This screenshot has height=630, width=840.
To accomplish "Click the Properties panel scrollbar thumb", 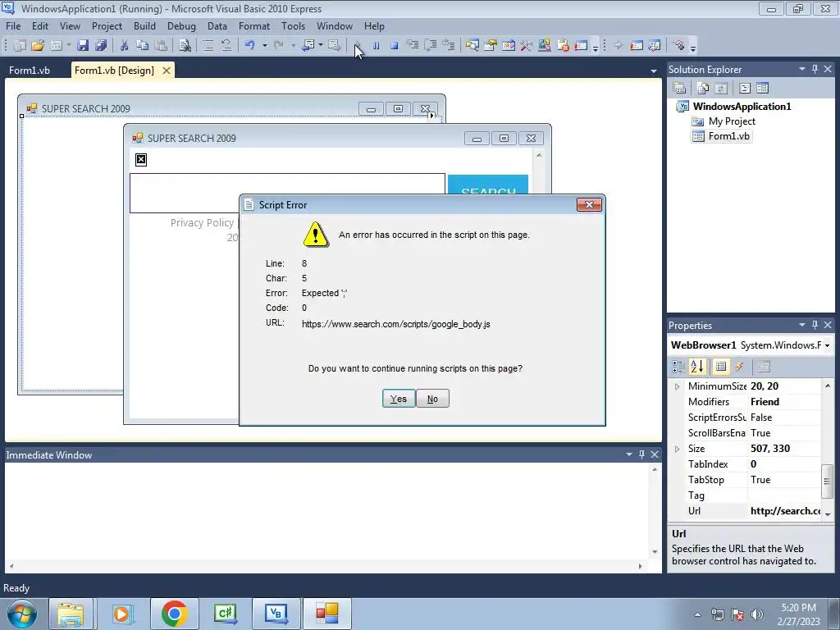I will pos(827,481).
